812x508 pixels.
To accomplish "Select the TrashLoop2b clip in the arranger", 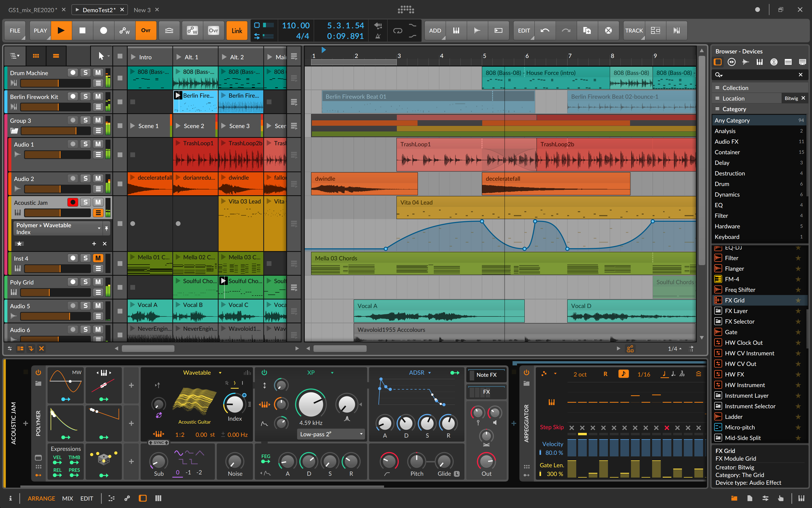I will [x=616, y=155].
